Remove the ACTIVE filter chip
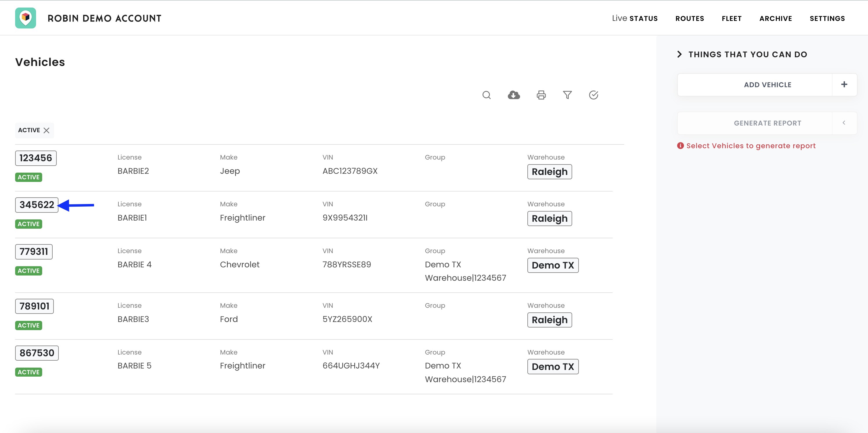The width and height of the screenshot is (868, 433). coord(47,130)
